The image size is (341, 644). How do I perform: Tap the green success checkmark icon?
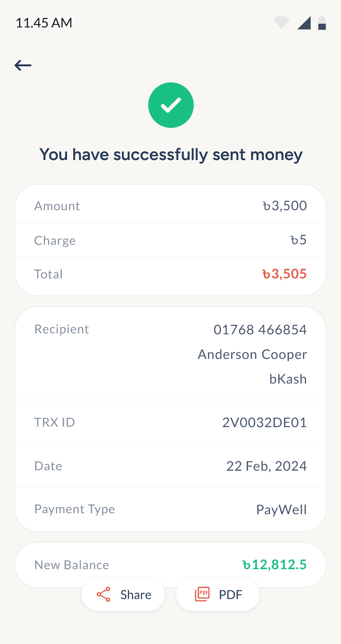[171, 105]
